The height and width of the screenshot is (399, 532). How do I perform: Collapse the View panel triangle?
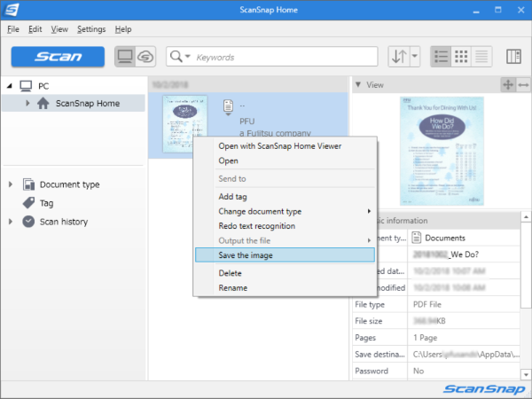[358, 84]
